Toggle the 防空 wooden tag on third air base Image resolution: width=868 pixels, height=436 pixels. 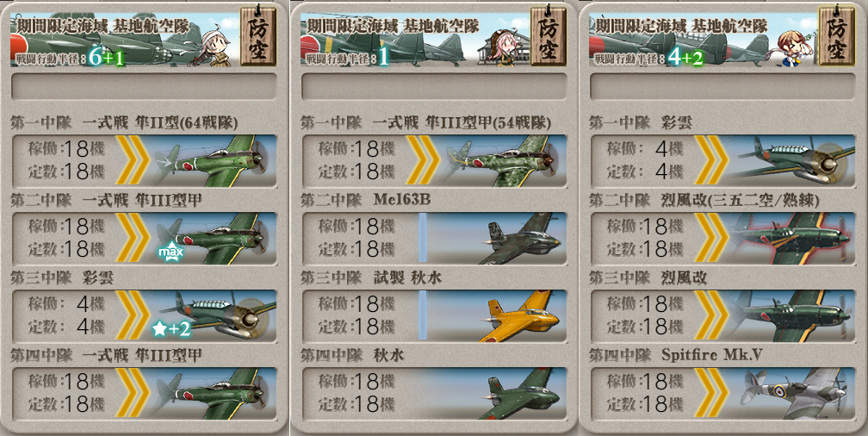point(836,35)
